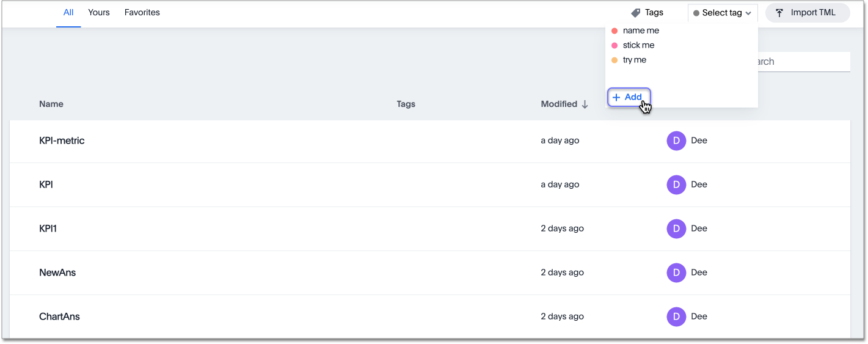Click the Modified sort arrow icon
Screen dimensions: 868x344
585,104
